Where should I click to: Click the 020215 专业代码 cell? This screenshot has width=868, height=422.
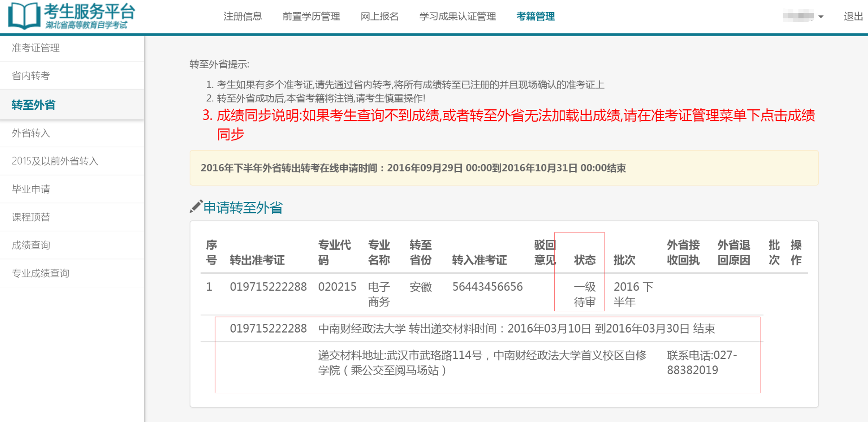point(337,287)
